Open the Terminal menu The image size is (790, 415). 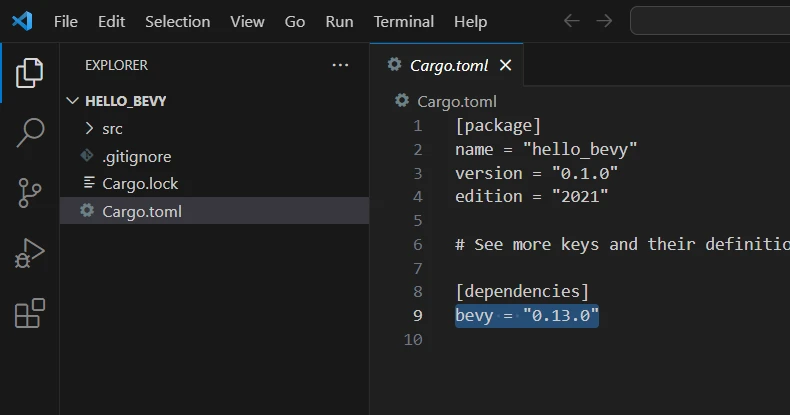point(404,21)
